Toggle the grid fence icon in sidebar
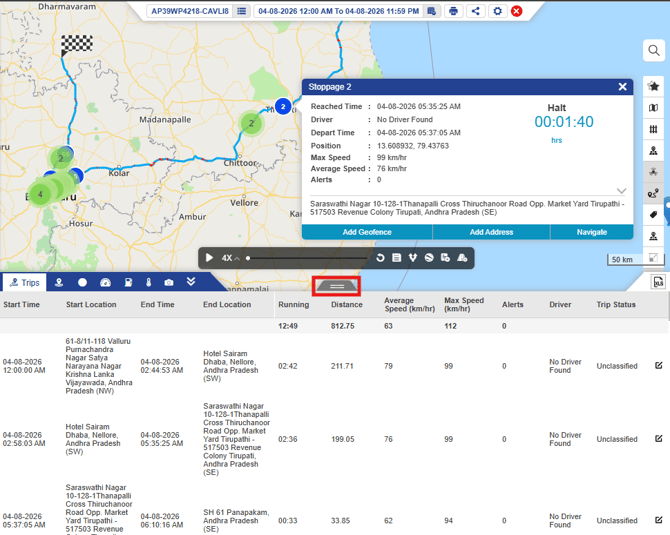 (653, 129)
